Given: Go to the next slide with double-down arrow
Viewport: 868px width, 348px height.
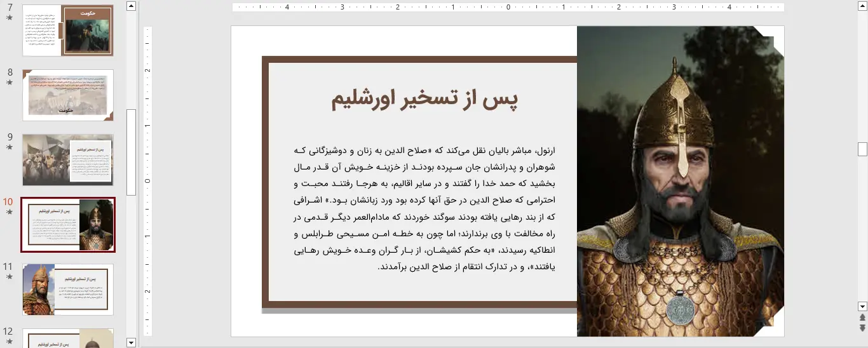Looking at the screenshot, I should click(862, 328).
